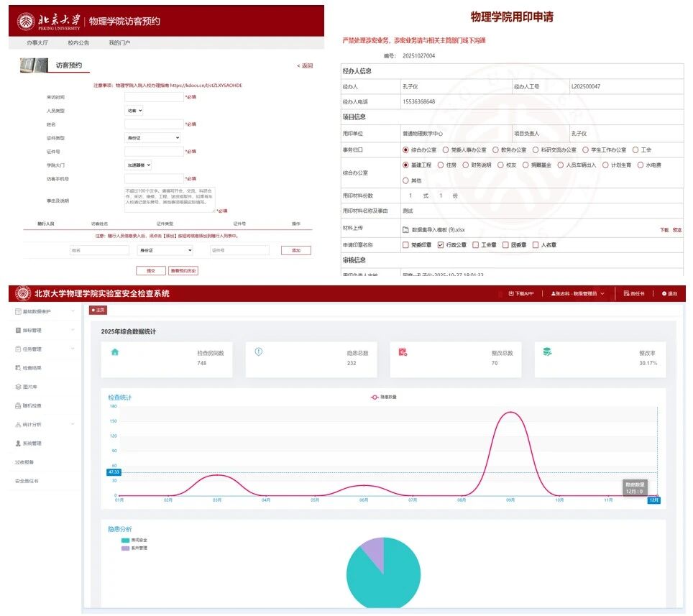
Task: Switch to the 主页 tab
Action: (x=98, y=311)
